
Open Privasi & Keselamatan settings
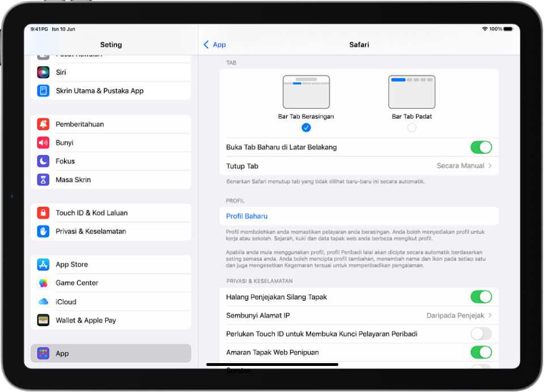tap(110, 231)
